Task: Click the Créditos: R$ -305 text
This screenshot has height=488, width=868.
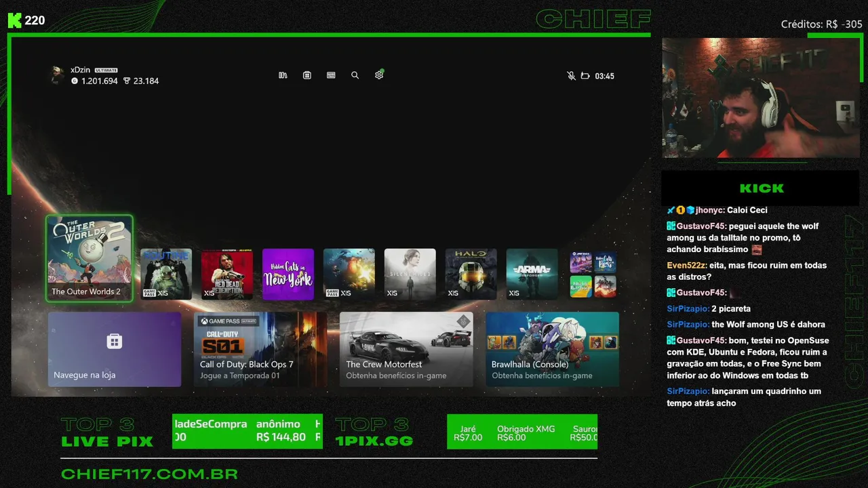Action: click(x=821, y=24)
